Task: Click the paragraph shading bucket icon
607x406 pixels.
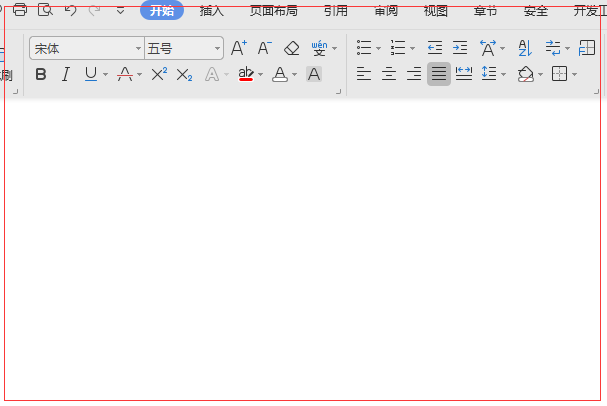Action: [x=526, y=74]
